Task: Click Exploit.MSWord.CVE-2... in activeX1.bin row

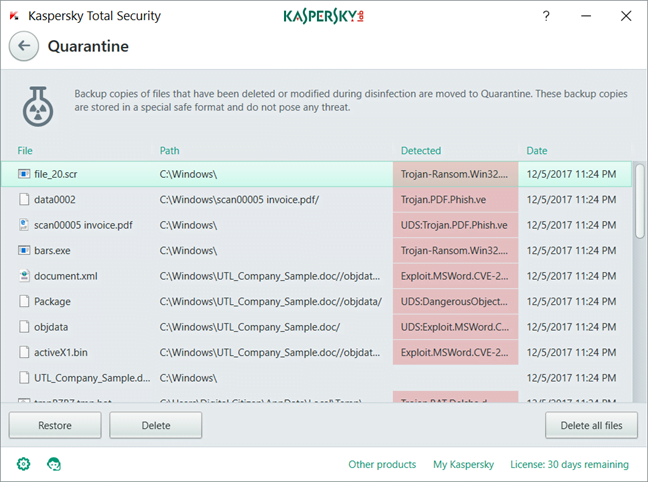Action: point(455,352)
